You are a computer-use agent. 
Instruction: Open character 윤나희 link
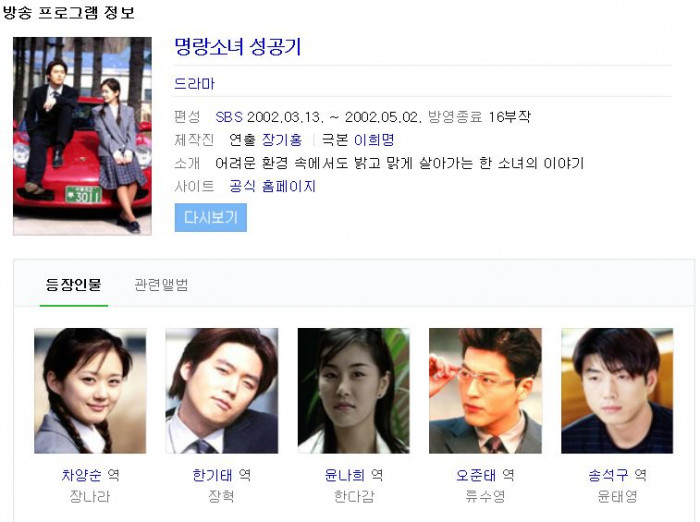(x=345, y=475)
